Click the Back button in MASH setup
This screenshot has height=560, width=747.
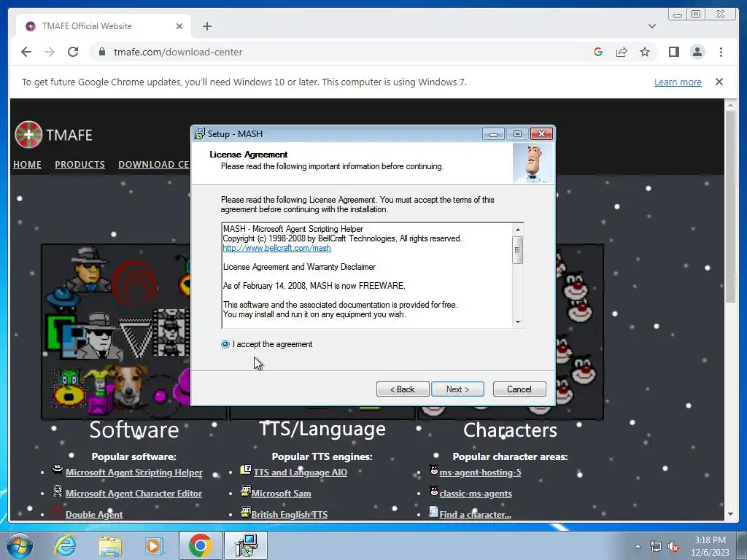click(403, 389)
